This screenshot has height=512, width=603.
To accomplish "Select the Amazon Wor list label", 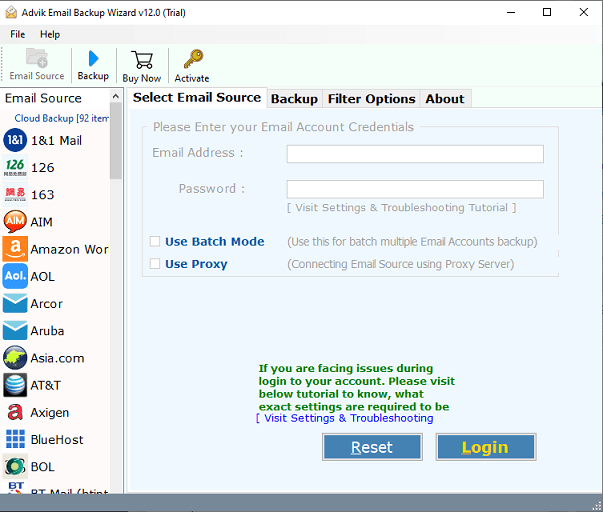I will click(70, 249).
